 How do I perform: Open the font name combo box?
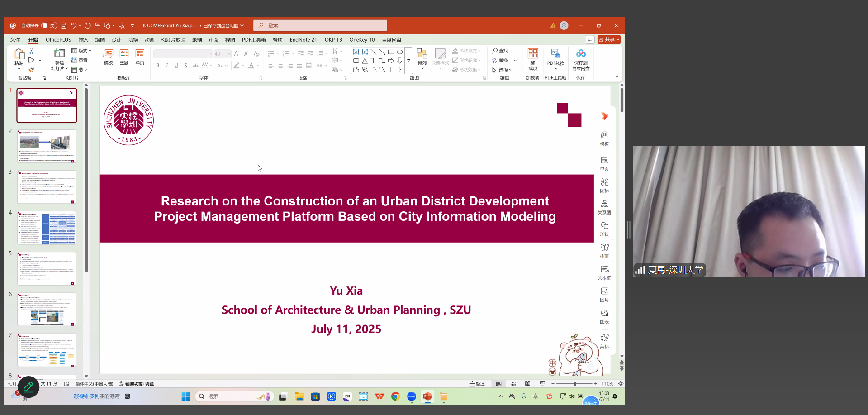pos(183,54)
